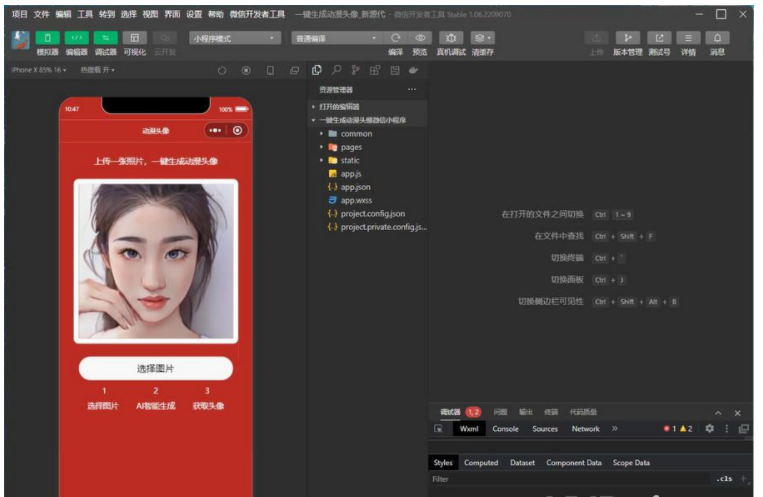The height and width of the screenshot is (497, 763).
Task: Open the compile mode (普通编译) dropdown
Action: (x=337, y=38)
